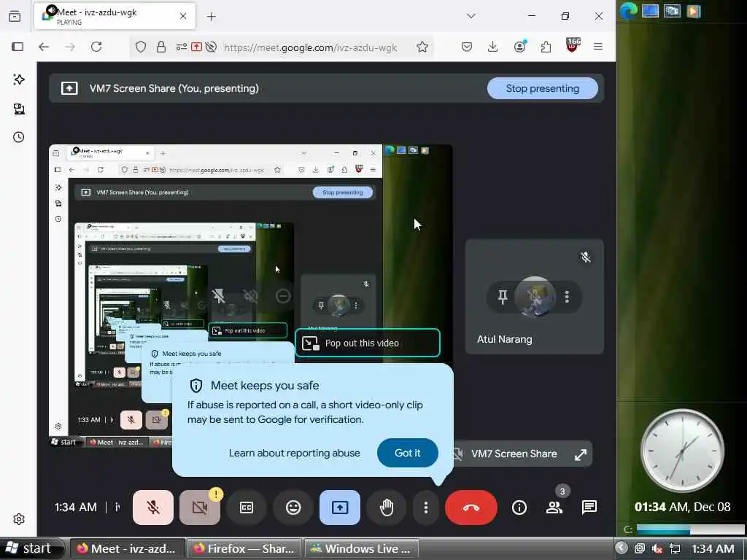Click uBlock Origin extension icon
Image resolution: width=747 pixels, height=560 pixels.
[x=573, y=46]
